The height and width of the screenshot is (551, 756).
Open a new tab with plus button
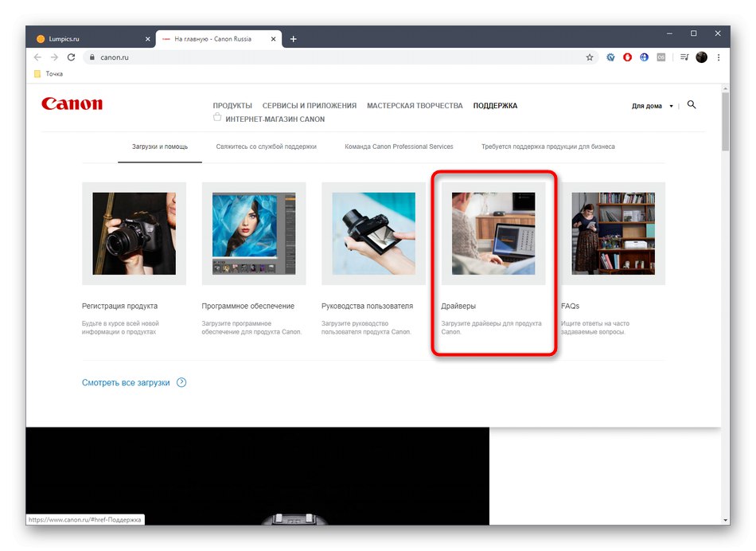293,39
